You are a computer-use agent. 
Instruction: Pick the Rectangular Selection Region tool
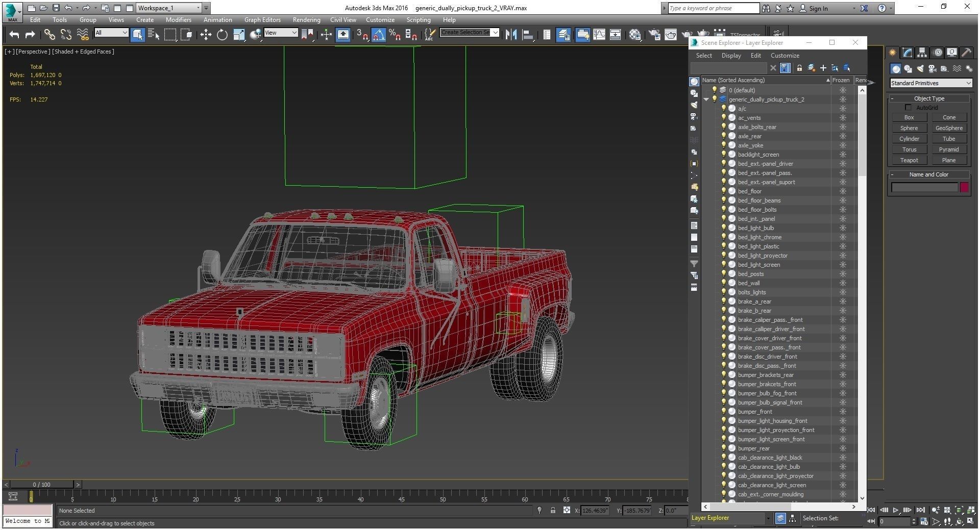click(x=170, y=35)
